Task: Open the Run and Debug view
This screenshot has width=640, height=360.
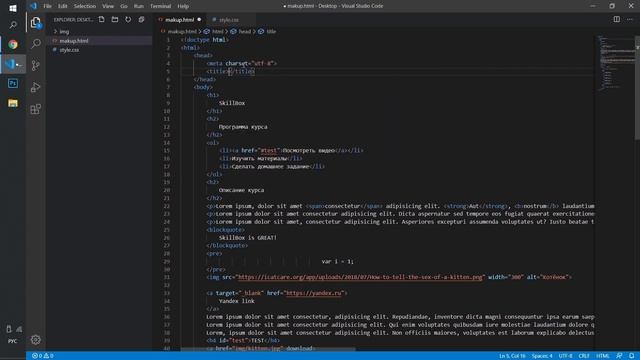Action: pos(36,87)
